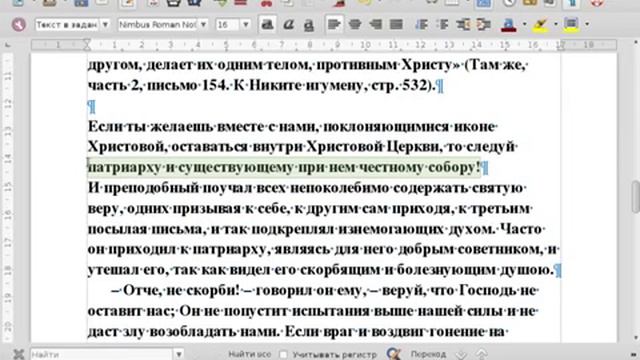Open Find and Replace dialog icon
640x360 pixels.
point(394,353)
